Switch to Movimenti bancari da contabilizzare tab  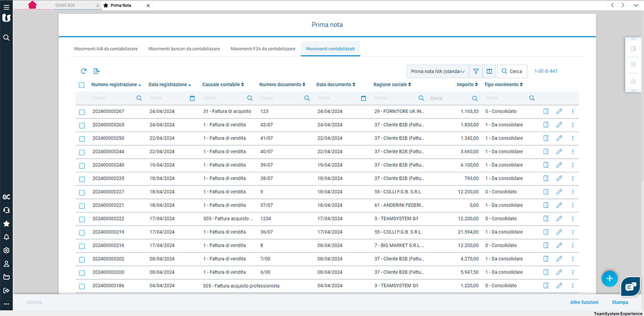[x=184, y=49]
